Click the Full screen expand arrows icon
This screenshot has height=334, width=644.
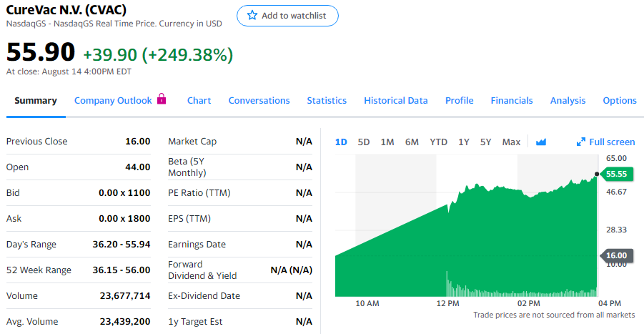click(x=581, y=142)
